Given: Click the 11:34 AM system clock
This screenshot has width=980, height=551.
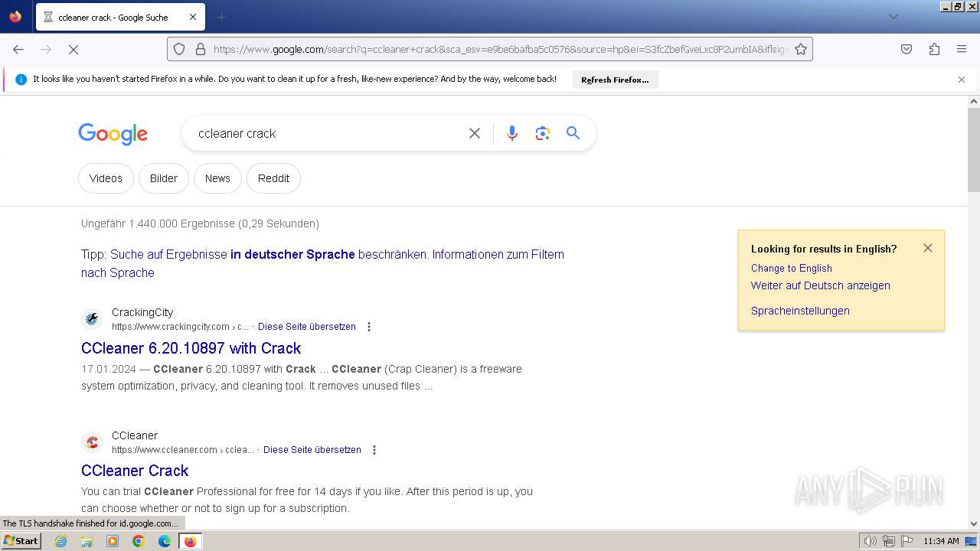Looking at the screenshot, I should coord(941,541).
